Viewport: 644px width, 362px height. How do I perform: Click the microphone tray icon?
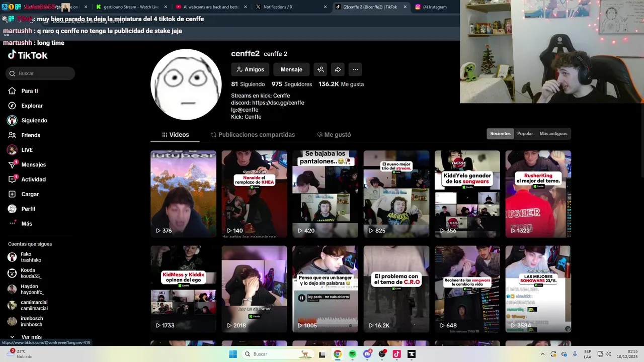click(x=575, y=354)
